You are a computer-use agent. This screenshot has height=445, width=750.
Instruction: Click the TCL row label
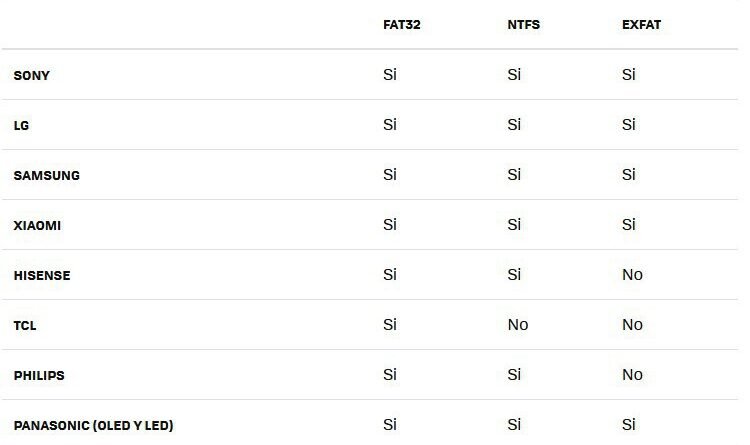(25, 325)
